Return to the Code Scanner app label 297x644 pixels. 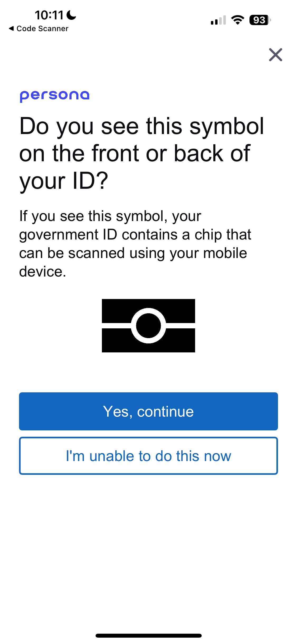point(42,29)
